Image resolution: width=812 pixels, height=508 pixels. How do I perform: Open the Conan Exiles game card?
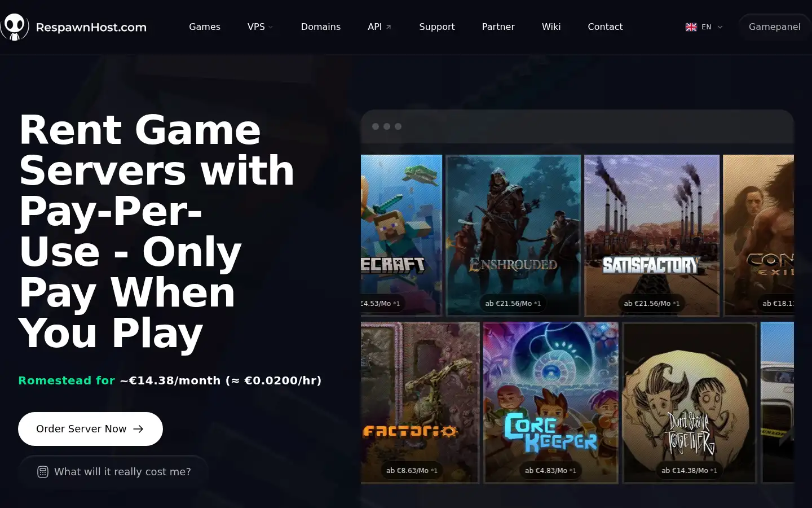[x=758, y=235]
